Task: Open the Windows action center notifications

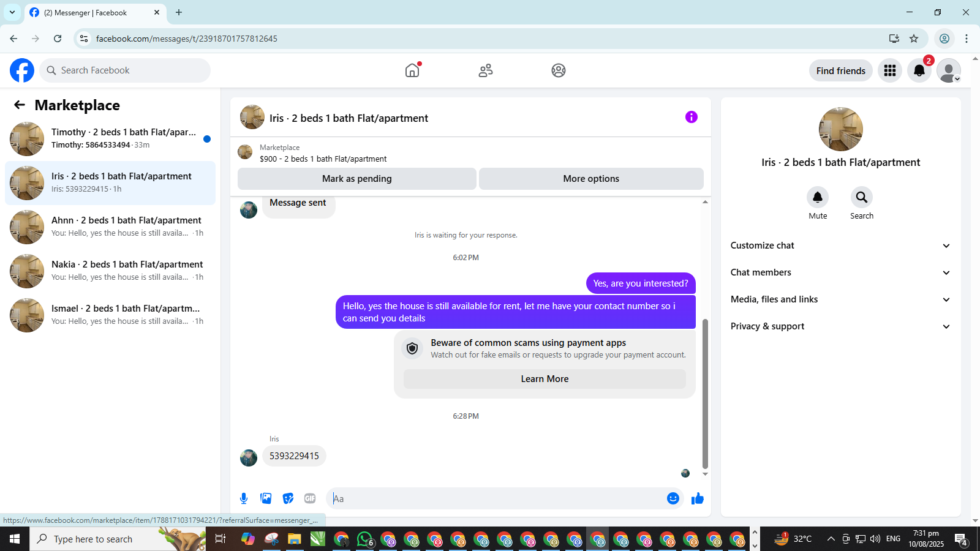Action: [x=960, y=539]
